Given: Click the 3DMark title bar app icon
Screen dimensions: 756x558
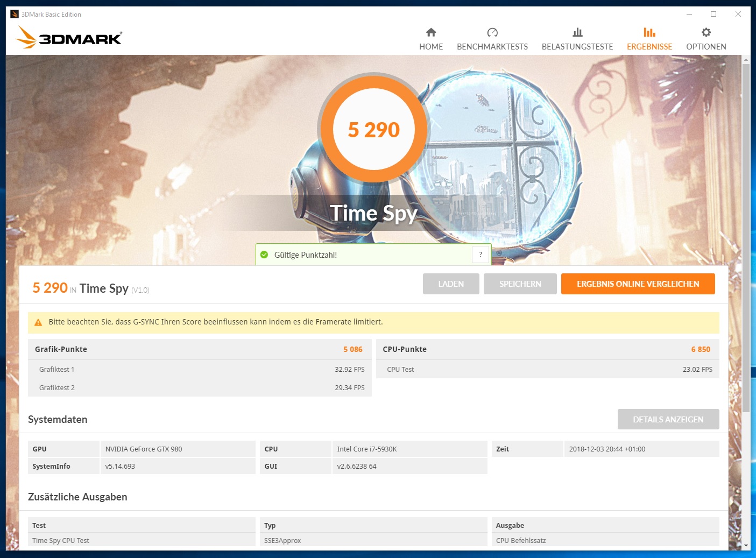Looking at the screenshot, I should 15,14.
